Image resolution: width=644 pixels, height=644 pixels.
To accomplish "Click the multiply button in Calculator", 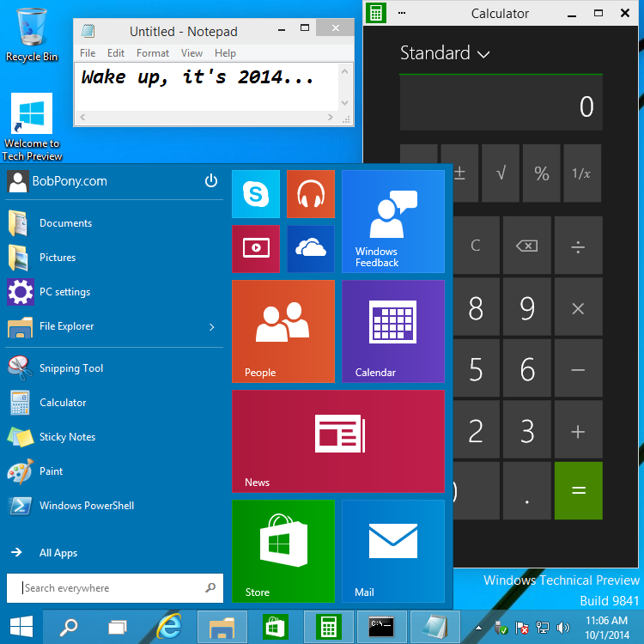I will (578, 307).
